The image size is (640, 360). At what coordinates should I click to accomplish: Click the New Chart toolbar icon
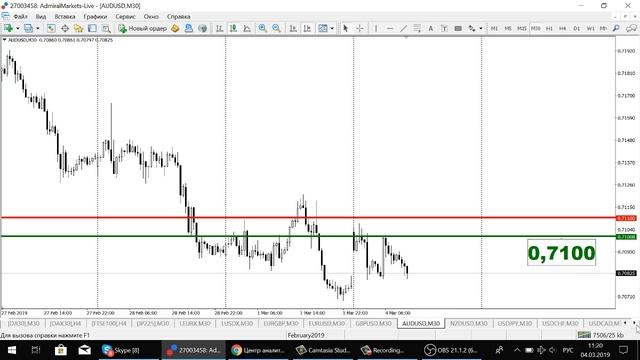point(8,28)
